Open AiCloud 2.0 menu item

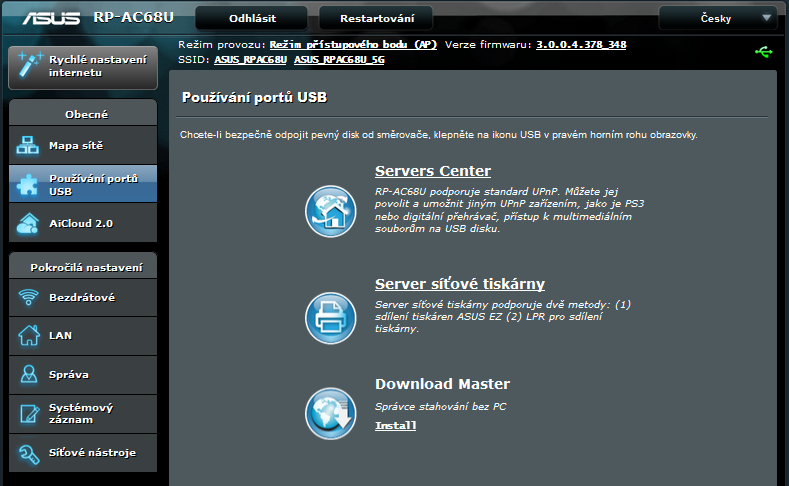click(x=83, y=223)
